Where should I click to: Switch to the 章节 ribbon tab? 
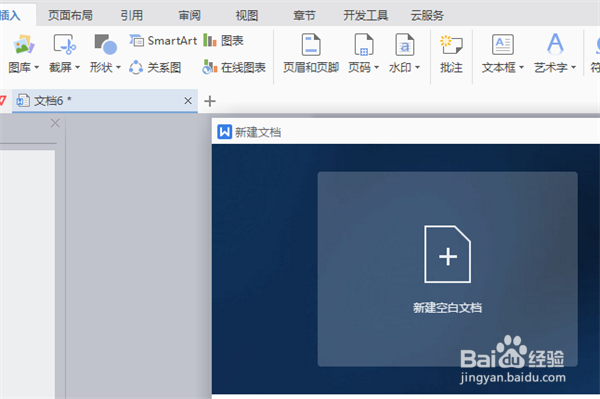(304, 15)
